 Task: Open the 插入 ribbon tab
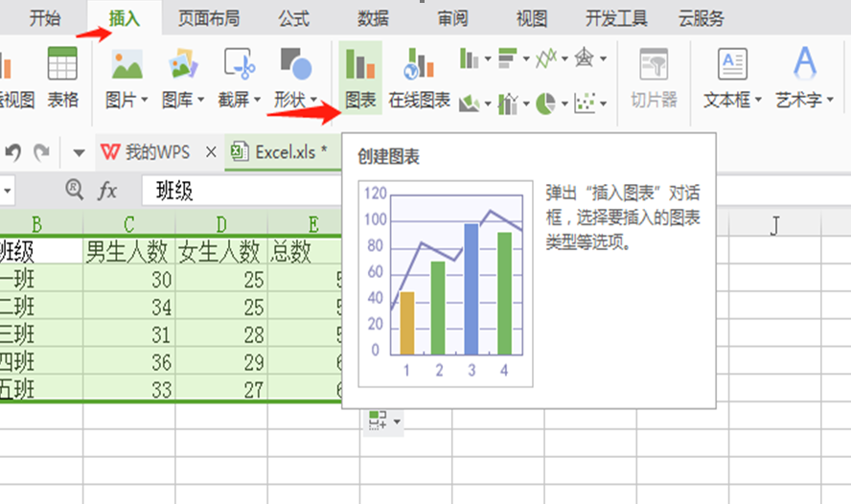(125, 18)
